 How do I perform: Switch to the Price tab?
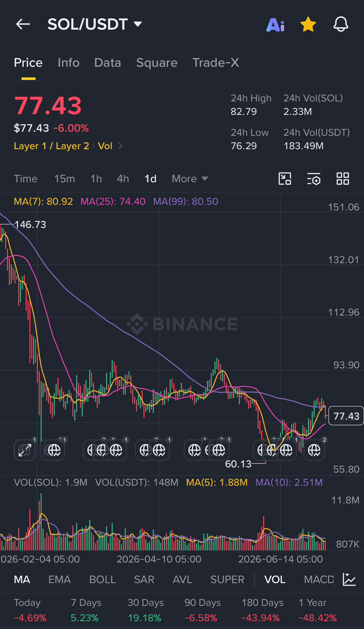pos(28,63)
